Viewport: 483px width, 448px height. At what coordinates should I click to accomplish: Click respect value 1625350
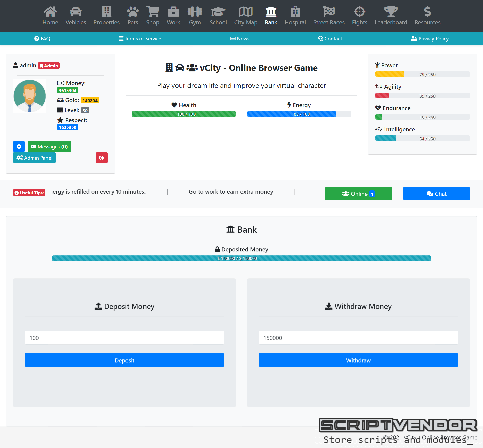[x=68, y=127]
